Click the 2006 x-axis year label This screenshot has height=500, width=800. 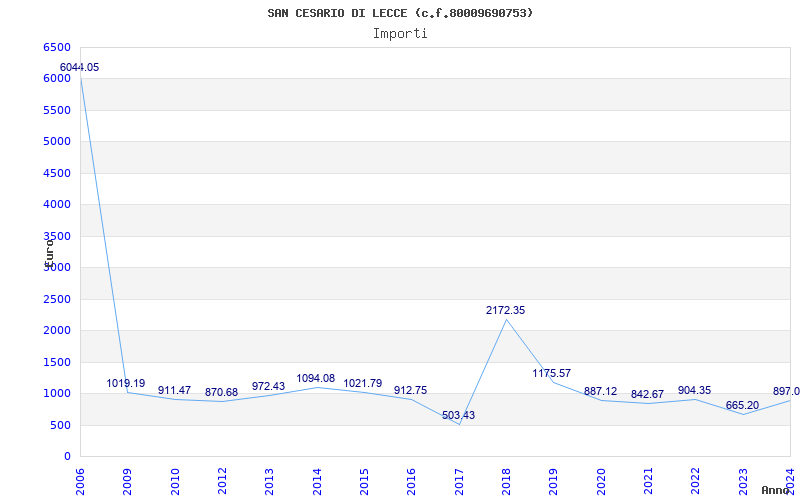[x=81, y=479]
